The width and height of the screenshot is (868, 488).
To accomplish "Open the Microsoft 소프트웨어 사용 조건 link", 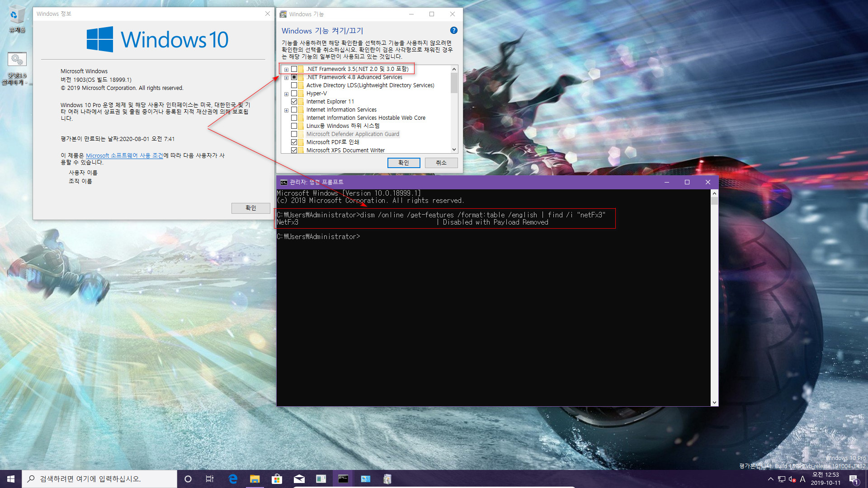I will [x=124, y=155].
